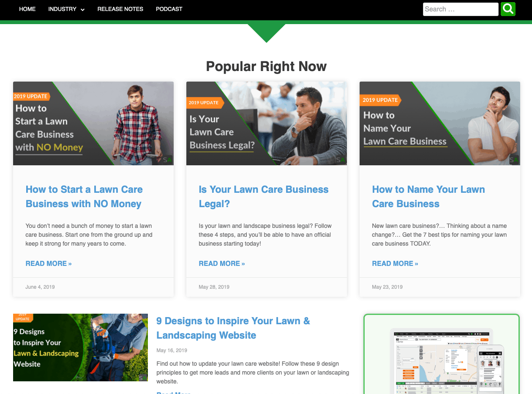
Task: Open the 'How to Name Your Lawn Care Business' title link
Action: 428,197
